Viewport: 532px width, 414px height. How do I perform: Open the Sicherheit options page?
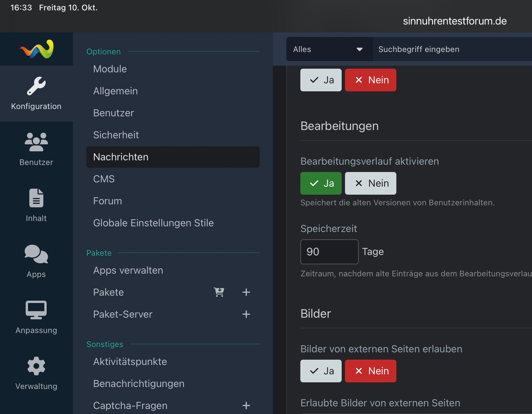click(x=116, y=135)
